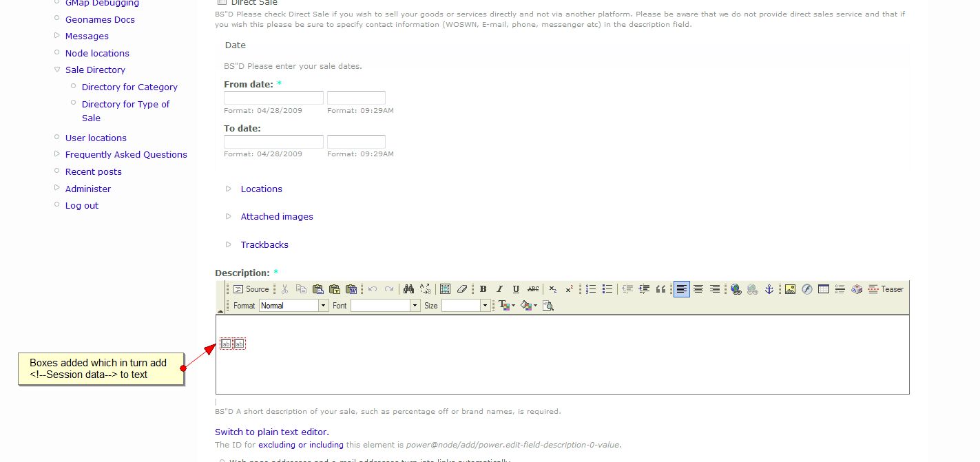The height and width of the screenshot is (462, 980).
Task: Click the excluding link
Action: [277, 445]
